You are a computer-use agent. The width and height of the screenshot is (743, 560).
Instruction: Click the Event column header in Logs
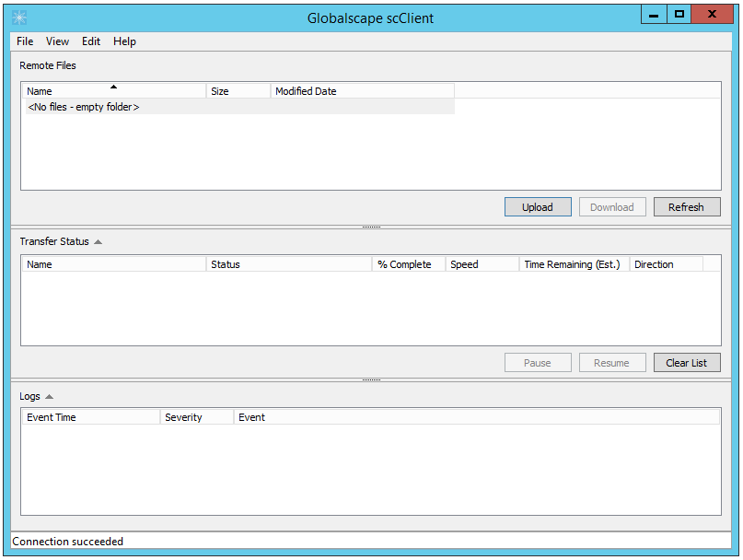[477, 417]
